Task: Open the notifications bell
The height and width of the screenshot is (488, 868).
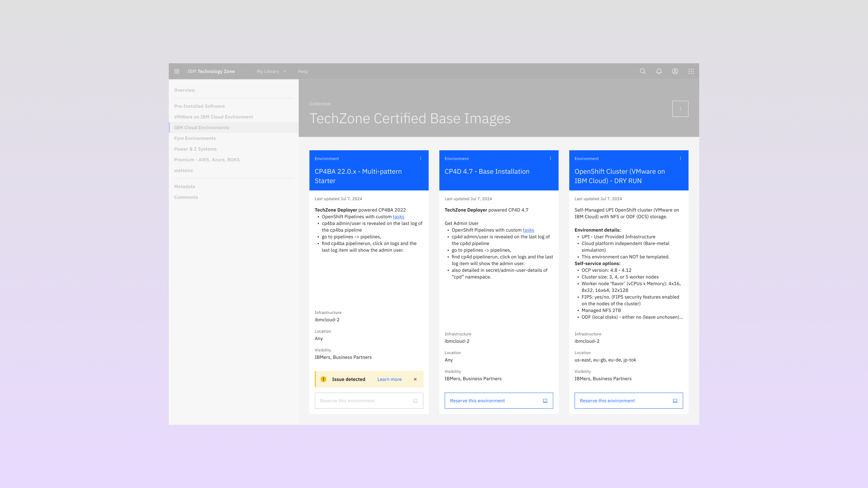Action: pos(659,71)
